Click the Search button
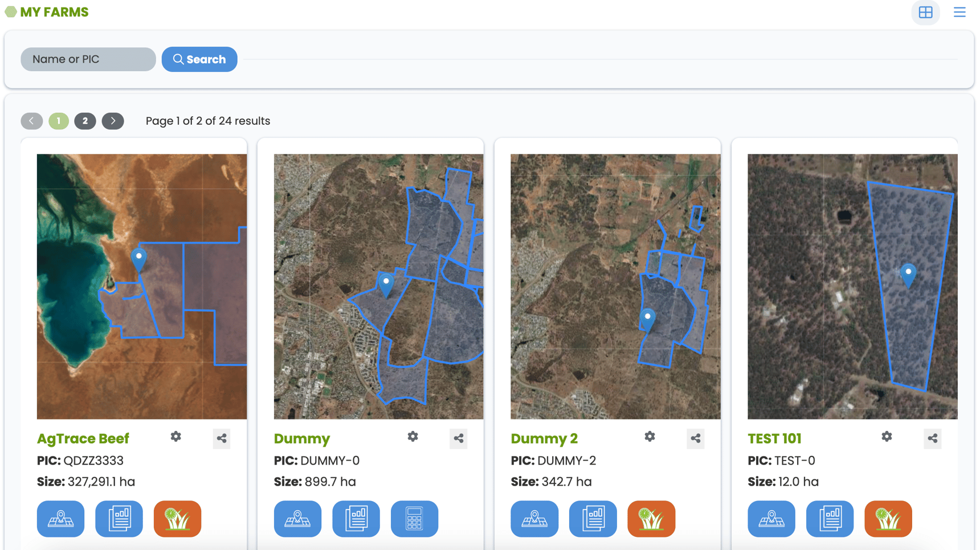The height and width of the screenshot is (550, 980). (x=199, y=59)
